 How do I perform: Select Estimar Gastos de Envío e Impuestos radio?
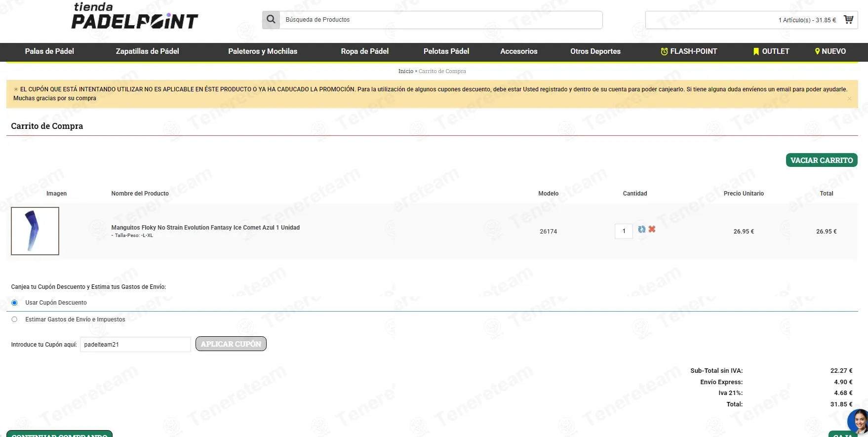pyautogui.click(x=14, y=319)
